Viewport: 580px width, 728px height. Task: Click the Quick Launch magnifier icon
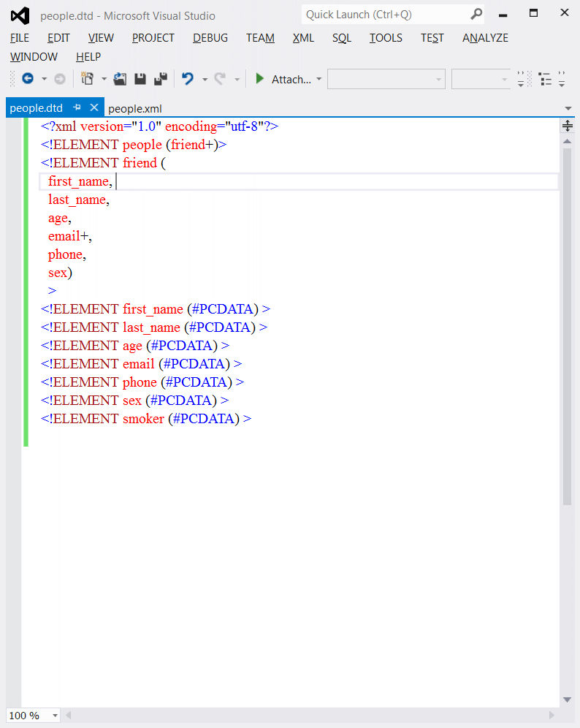pos(476,15)
